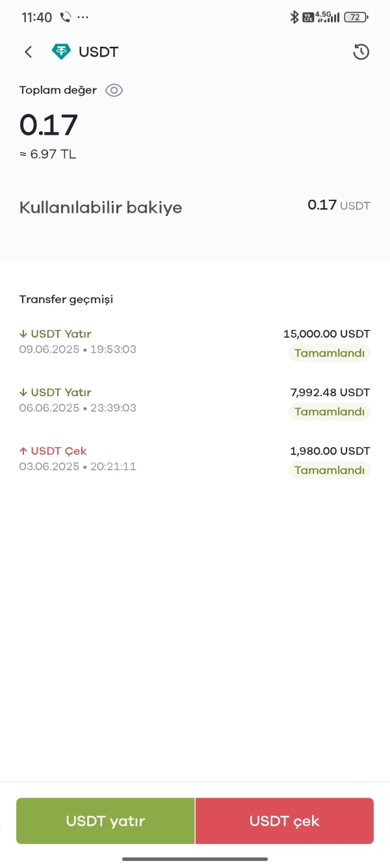Tap the 4.5G signal strength icon
Image resolution: width=390 pixels, height=868 pixels.
point(327,18)
